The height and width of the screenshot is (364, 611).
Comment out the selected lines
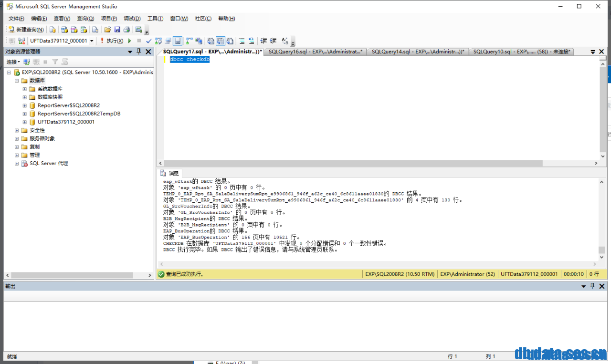pyautogui.click(x=242, y=41)
